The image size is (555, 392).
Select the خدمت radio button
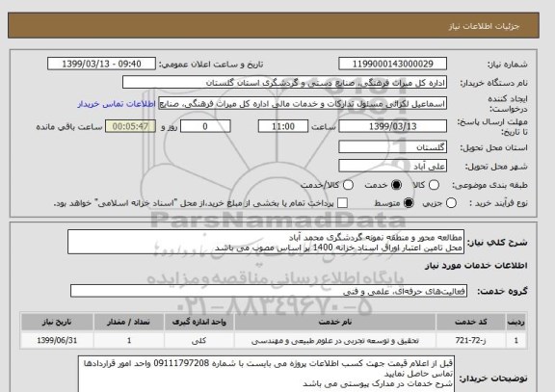click(x=396, y=185)
